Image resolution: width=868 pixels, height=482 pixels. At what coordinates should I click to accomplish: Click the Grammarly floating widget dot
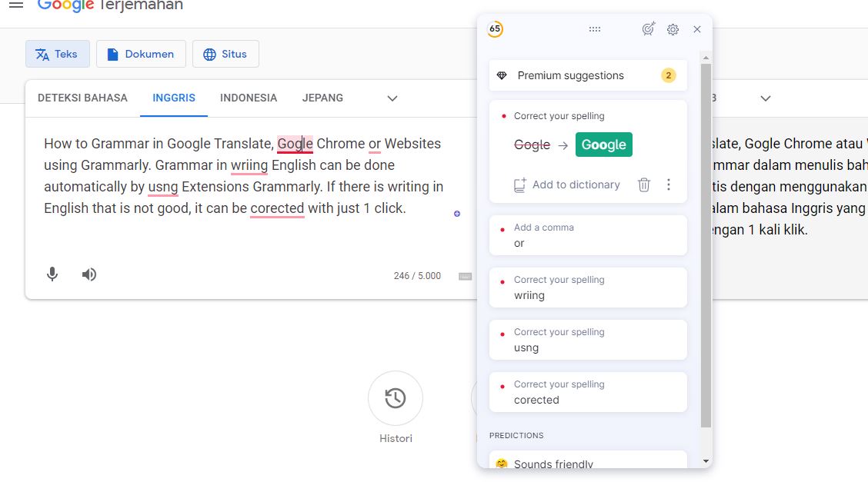(x=456, y=214)
